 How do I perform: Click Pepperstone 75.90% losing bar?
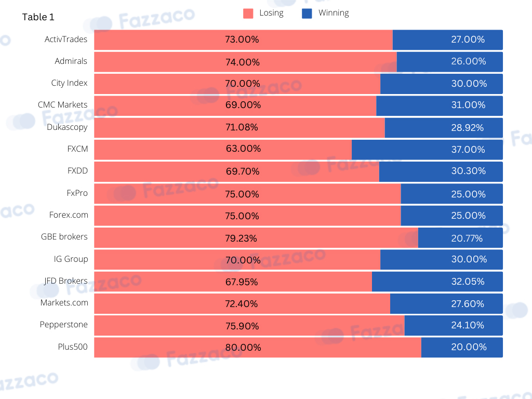(x=249, y=325)
